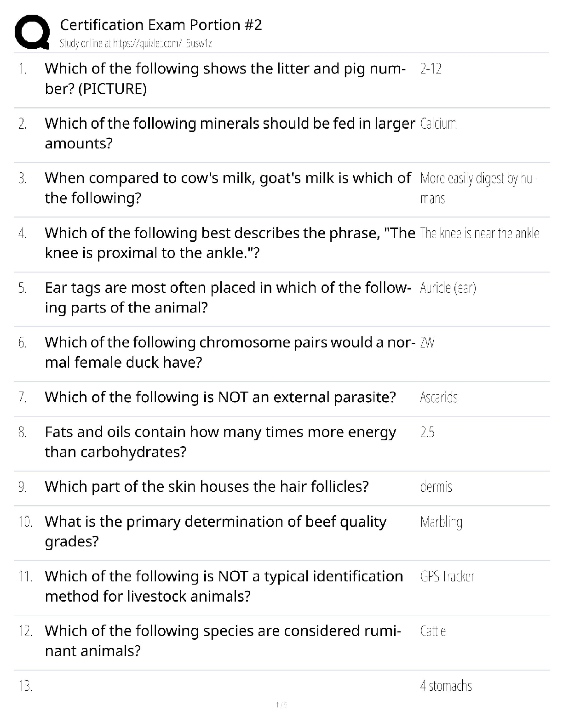Select the goat's milk comparison question
Image resolution: width=563 pixels, height=728 pixels.
point(227,188)
